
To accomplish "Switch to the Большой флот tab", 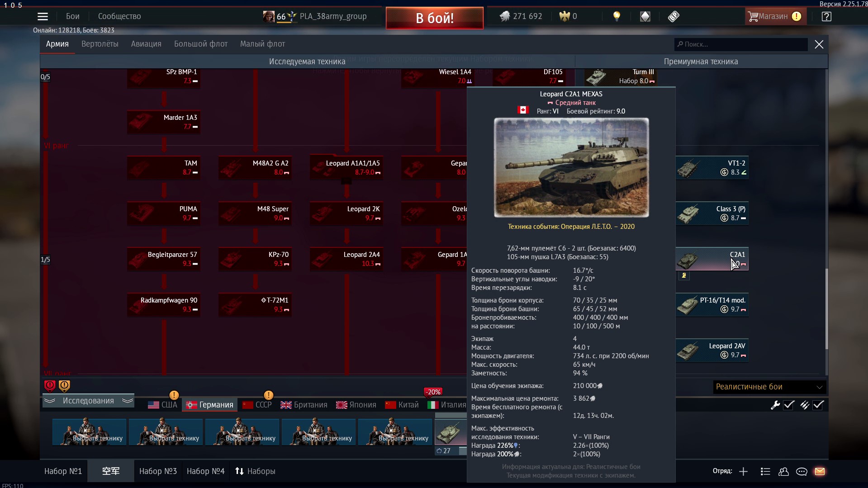I will click(x=201, y=44).
